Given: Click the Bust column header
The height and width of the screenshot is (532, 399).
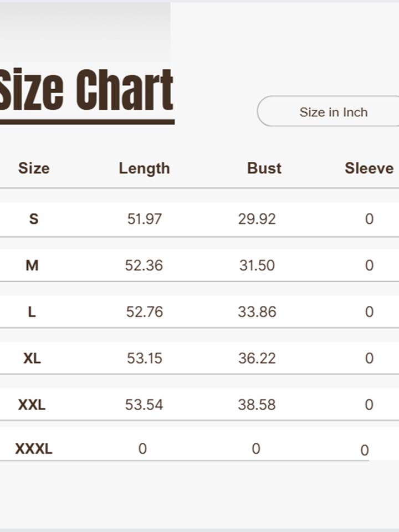Looking at the screenshot, I should click(264, 168).
